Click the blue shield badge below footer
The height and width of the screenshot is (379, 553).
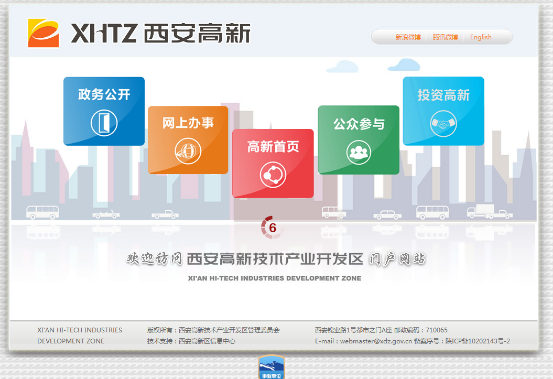(x=272, y=367)
